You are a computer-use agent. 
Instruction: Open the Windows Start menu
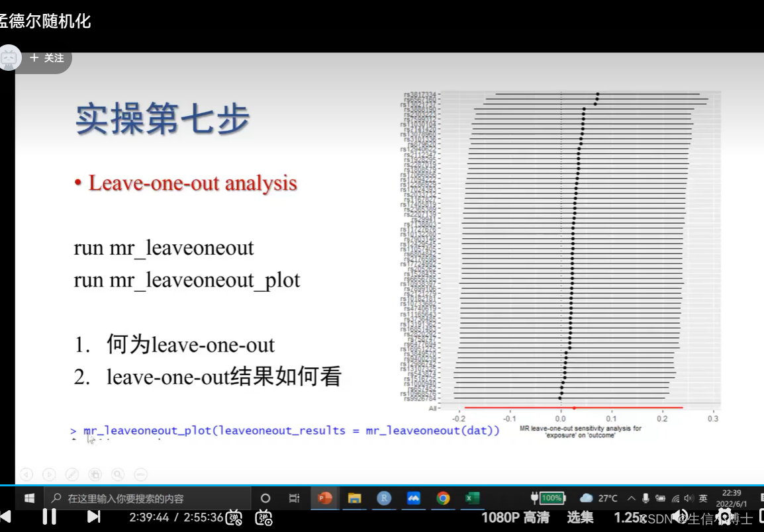point(29,498)
